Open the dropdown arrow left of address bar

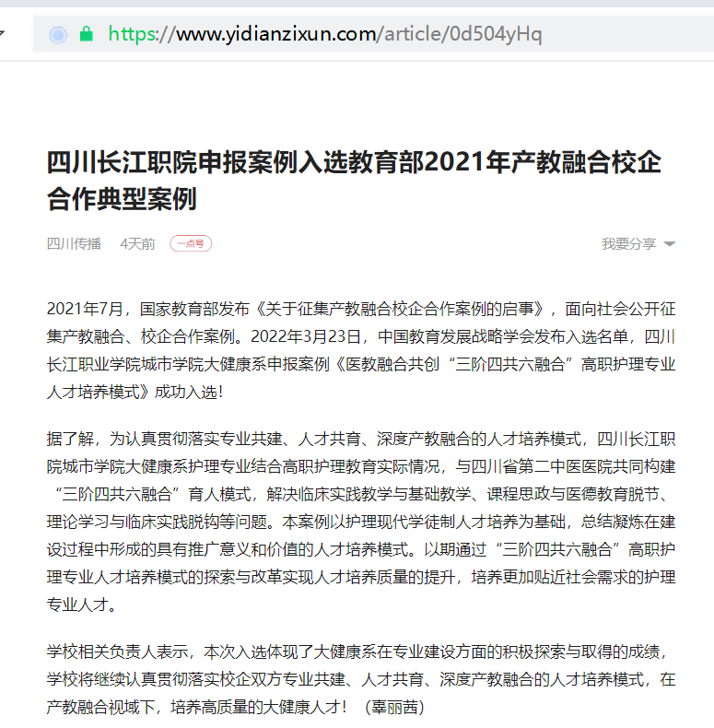click(x=2, y=33)
